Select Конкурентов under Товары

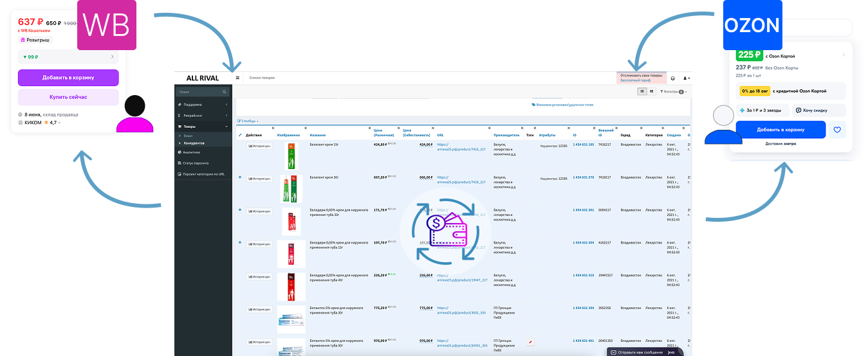(x=194, y=143)
